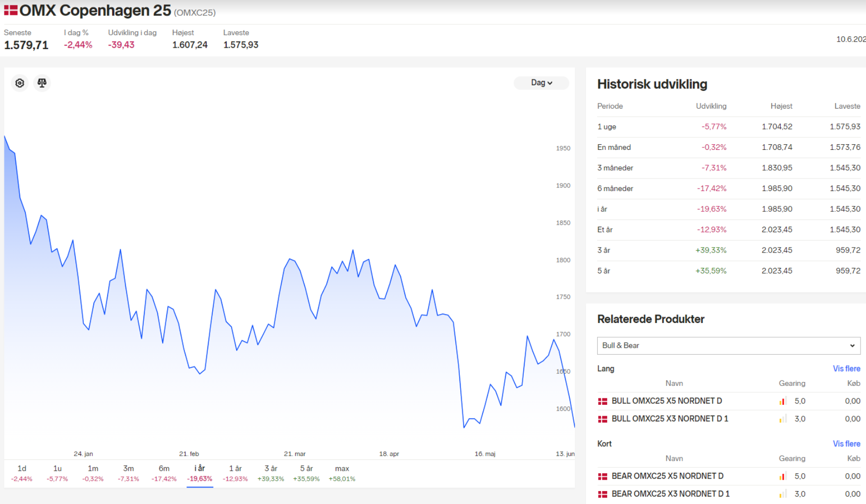Click flag icon for BULL OMXC25 X5
Screen dimensions: 866x504
click(603, 401)
